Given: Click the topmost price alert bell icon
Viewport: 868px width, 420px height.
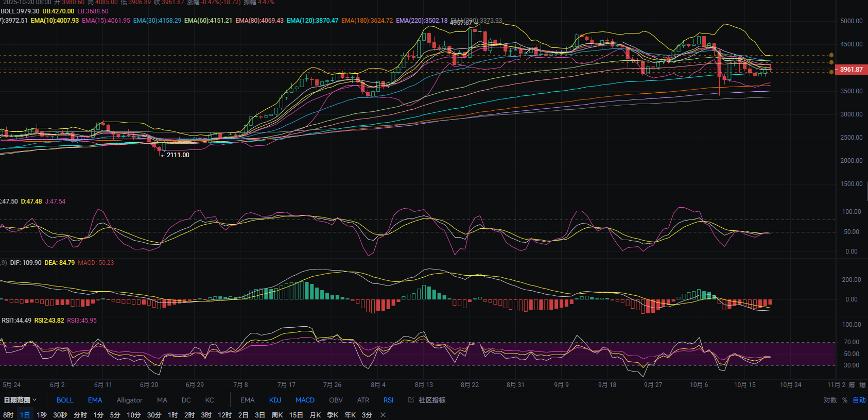Looking at the screenshot, I should tap(831, 55).
